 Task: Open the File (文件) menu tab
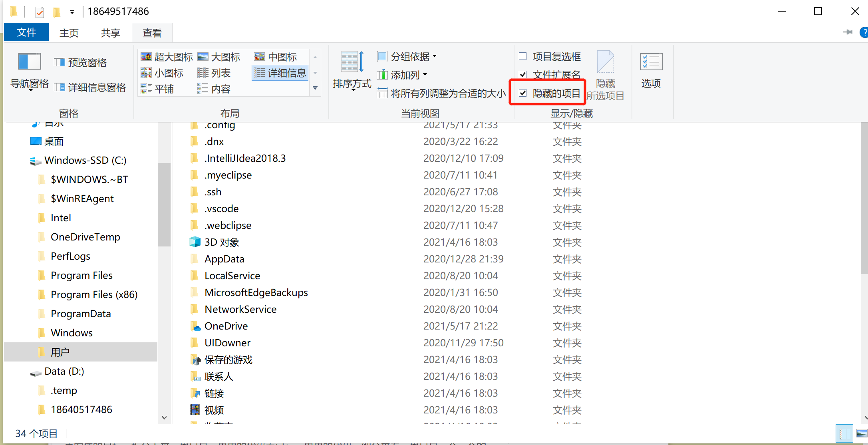click(26, 32)
